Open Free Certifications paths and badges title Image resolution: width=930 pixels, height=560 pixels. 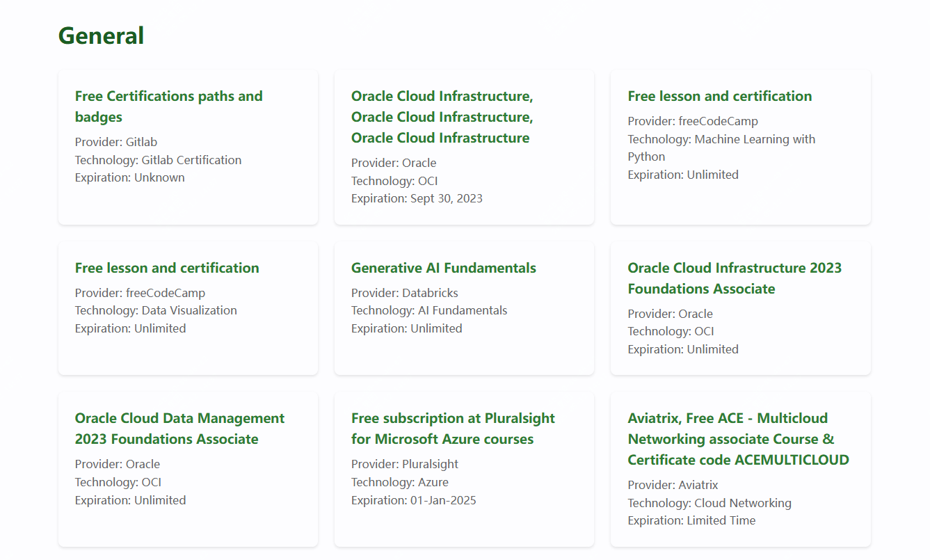coord(168,106)
